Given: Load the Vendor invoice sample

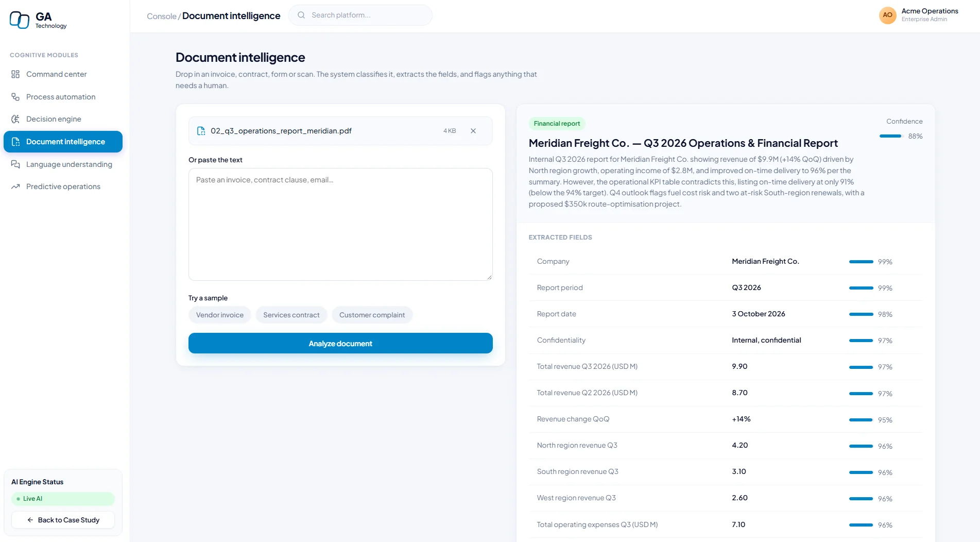Looking at the screenshot, I should (x=220, y=315).
